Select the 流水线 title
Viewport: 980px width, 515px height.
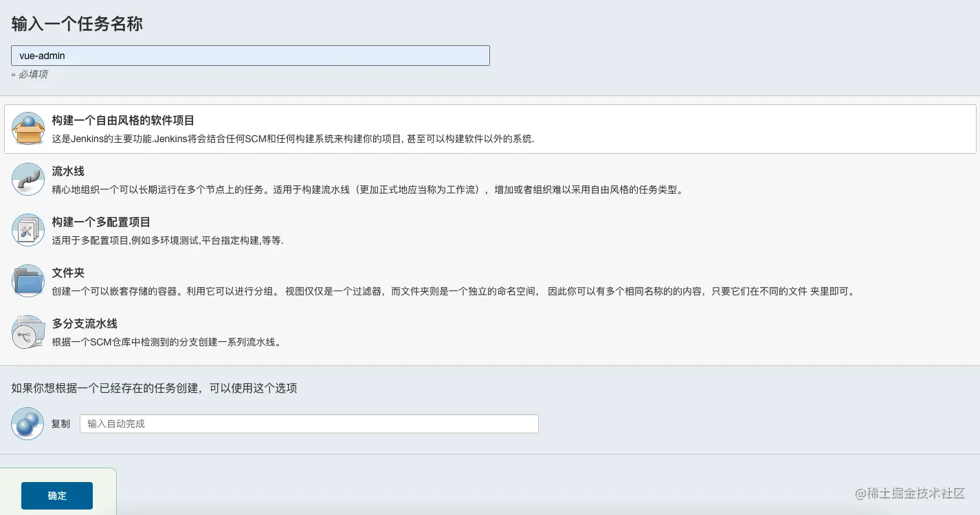pyautogui.click(x=68, y=172)
